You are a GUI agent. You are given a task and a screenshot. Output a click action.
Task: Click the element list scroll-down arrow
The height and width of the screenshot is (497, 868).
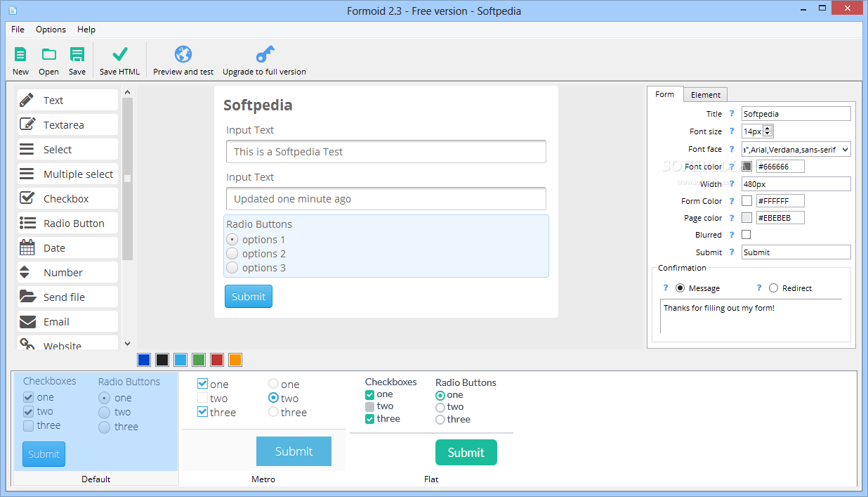[127, 344]
